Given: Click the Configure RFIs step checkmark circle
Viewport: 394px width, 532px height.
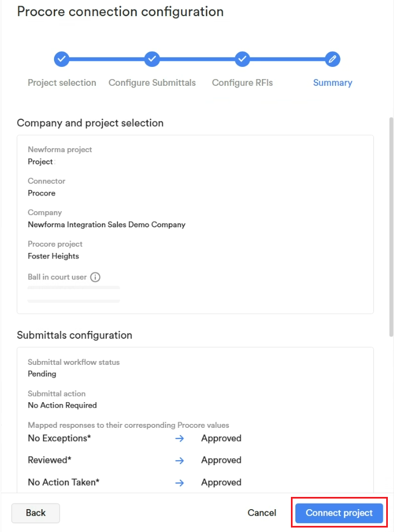Looking at the screenshot, I should 242,59.
